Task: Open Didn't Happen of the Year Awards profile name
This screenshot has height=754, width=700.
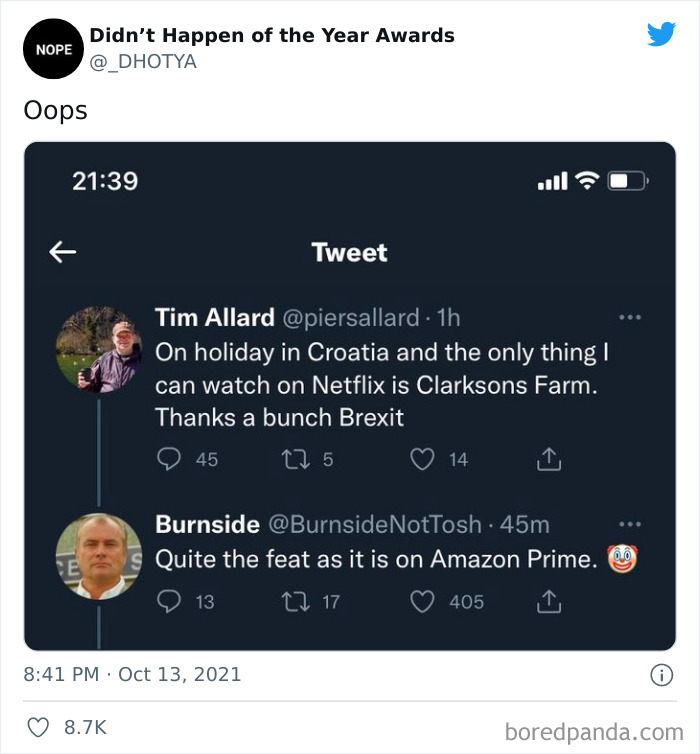Action: 272,36
